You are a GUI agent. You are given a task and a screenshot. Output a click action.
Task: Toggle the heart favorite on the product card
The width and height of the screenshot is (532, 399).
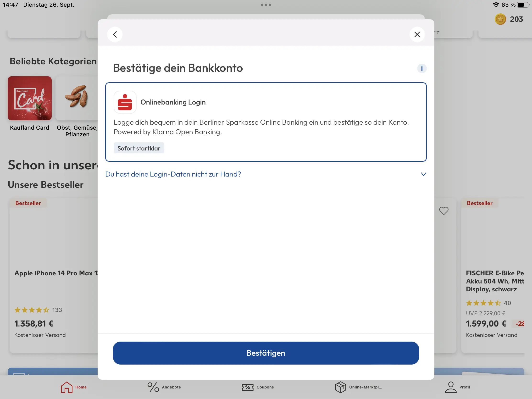[443, 211]
